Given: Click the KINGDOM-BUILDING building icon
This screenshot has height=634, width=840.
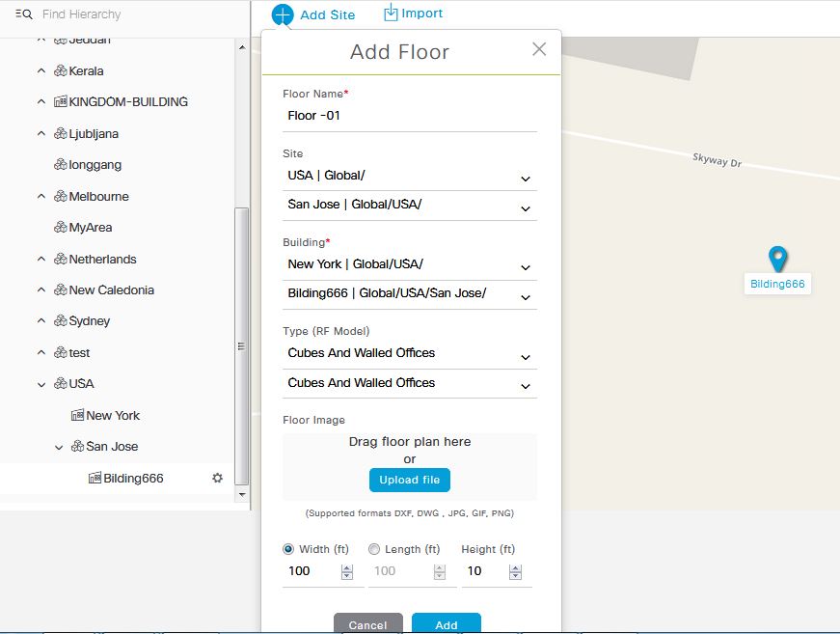Looking at the screenshot, I should [x=61, y=101].
